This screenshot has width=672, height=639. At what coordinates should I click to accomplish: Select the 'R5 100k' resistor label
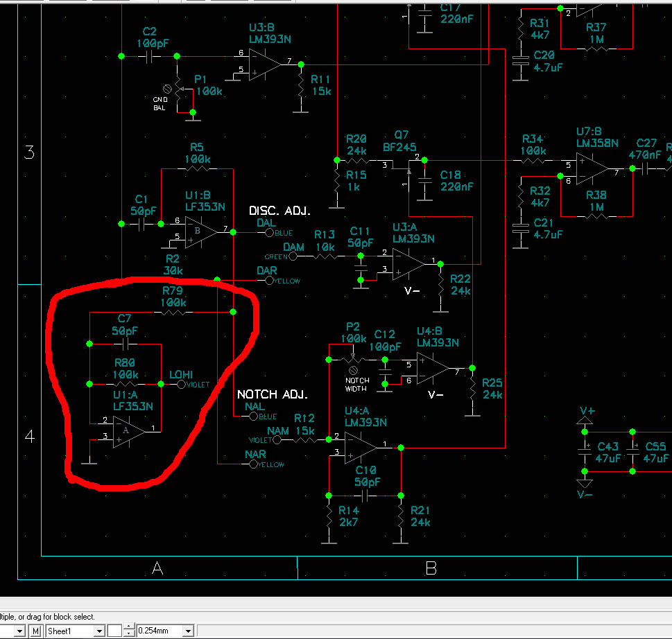197,153
